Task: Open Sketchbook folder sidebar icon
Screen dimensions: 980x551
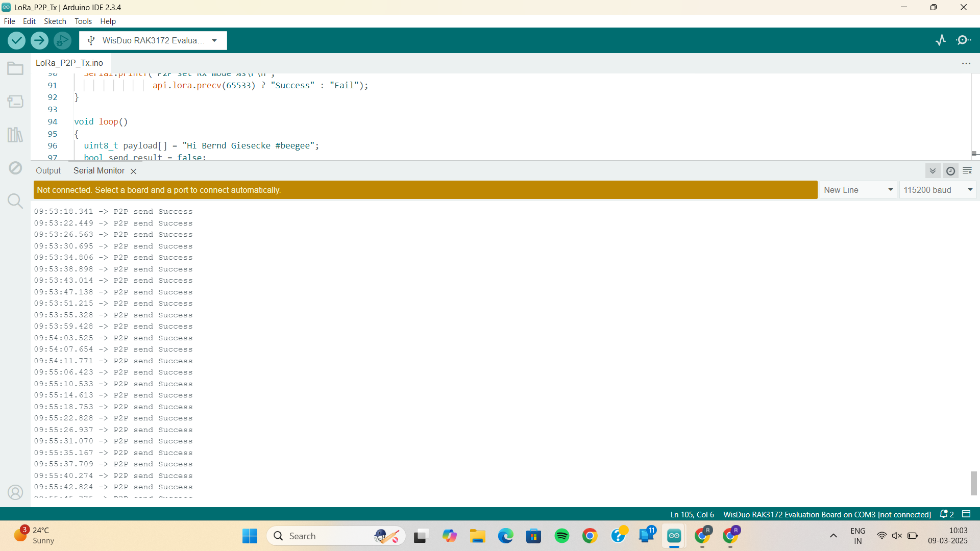Action: [x=15, y=68]
